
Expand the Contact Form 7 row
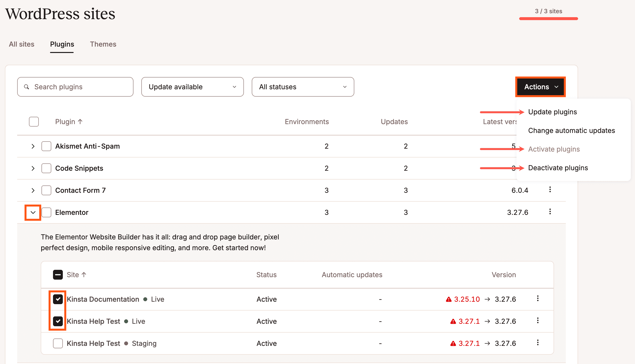point(33,190)
